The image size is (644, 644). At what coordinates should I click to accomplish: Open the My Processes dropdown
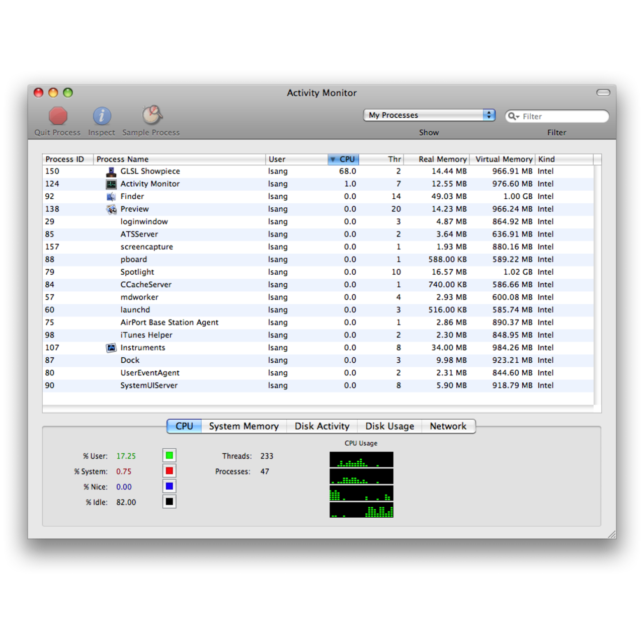click(428, 115)
